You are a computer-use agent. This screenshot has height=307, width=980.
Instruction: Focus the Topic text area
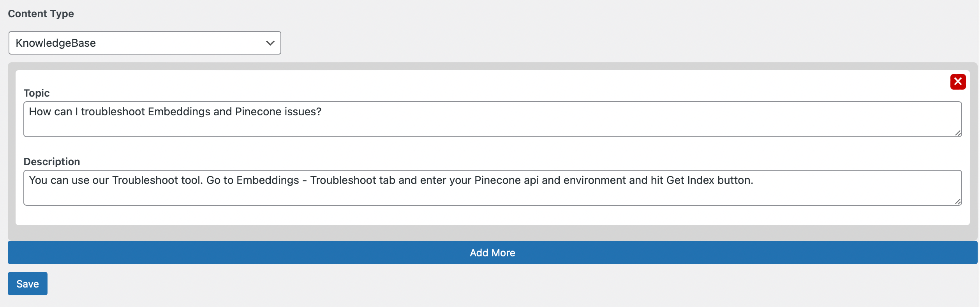point(492,119)
